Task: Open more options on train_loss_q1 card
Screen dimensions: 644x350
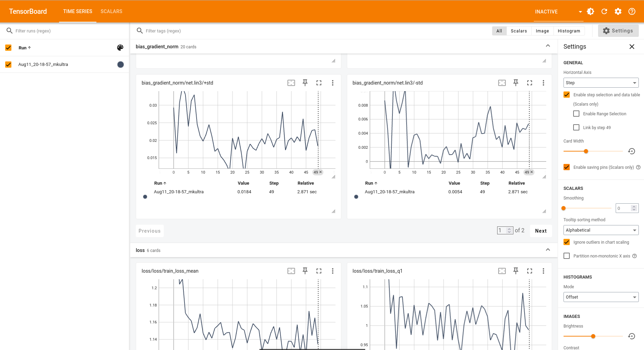Action: pyautogui.click(x=543, y=271)
